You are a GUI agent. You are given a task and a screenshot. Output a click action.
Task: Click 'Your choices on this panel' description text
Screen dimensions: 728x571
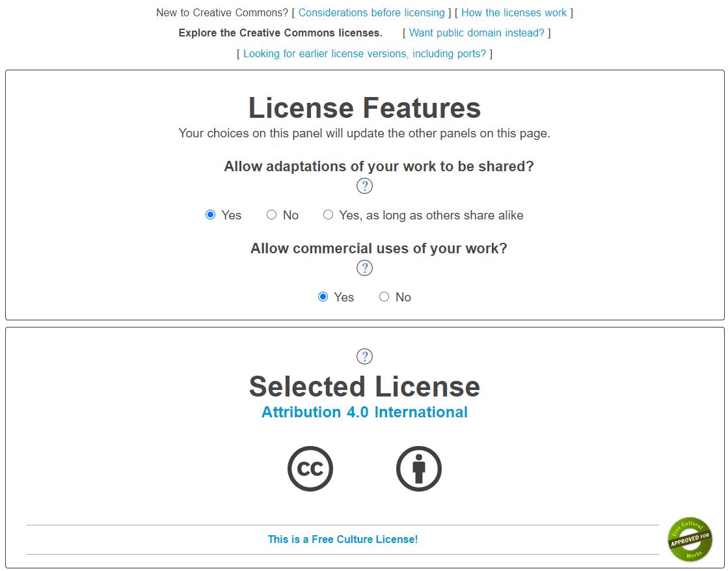tap(364, 133)
